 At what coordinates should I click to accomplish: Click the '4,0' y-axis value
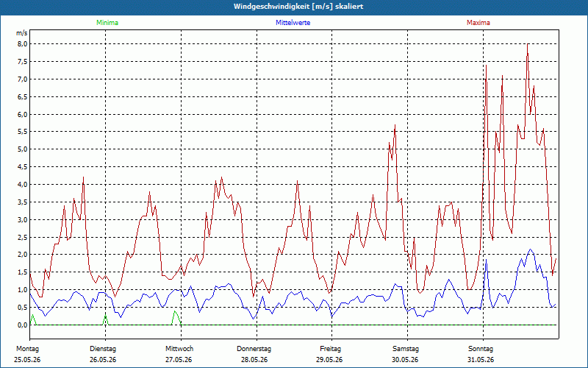pos(23,185)
